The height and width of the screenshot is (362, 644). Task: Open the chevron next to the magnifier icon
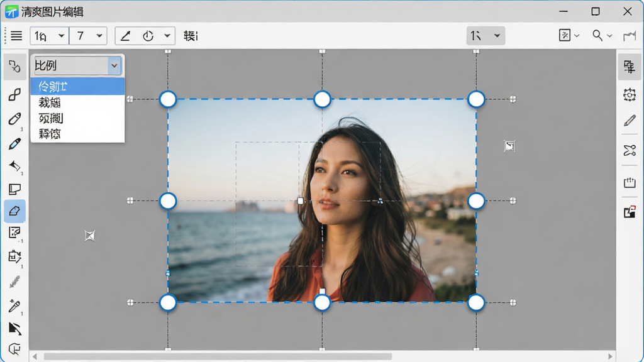click(x=609, y=36)
